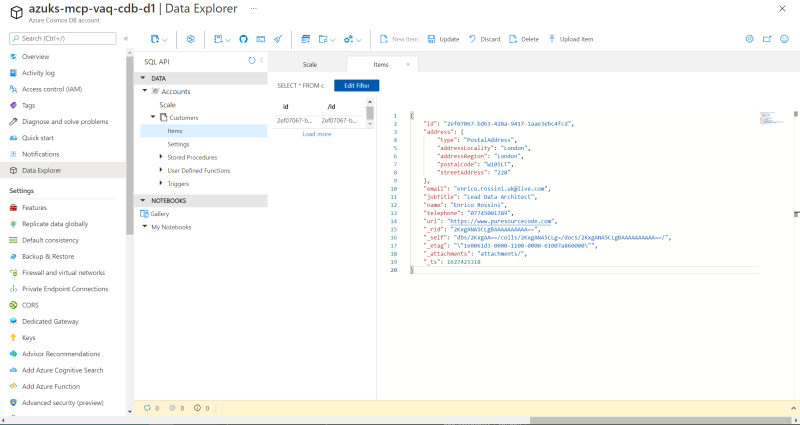800x425 pixels.
Task: Click the Dedicated Gateway icon
Action: click(14, 321)
